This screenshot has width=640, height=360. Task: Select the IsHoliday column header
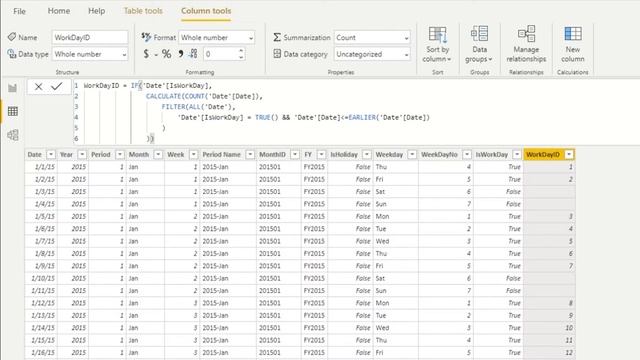(350, 154)
